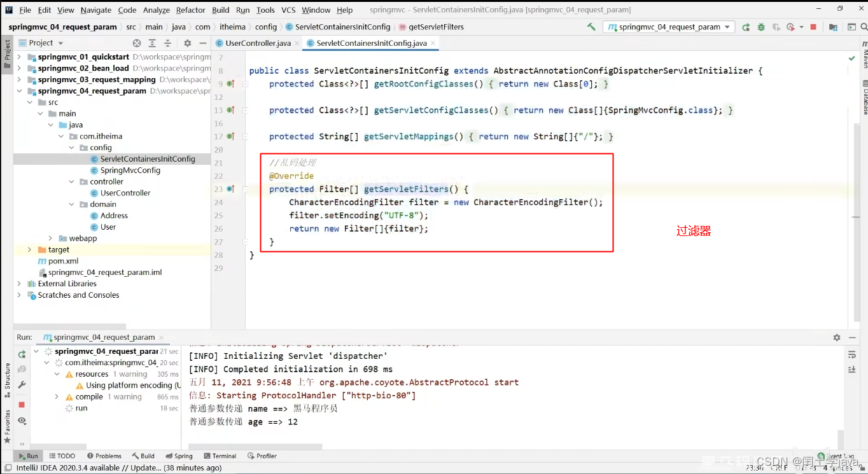Open the File menu

25,10
